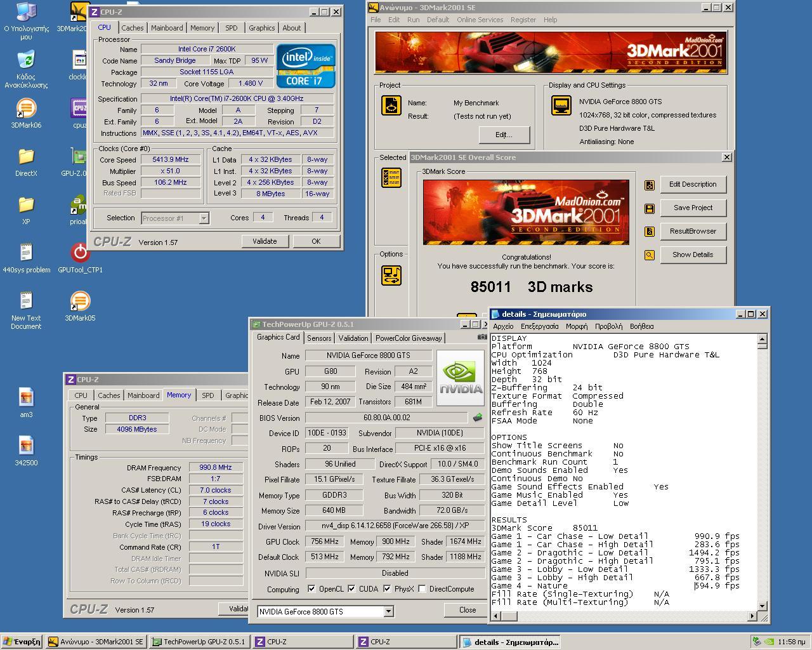Image resolution: width=812 pixels, height=650 pixels.
Task: Click the Display and CPU Settings monitor icon
Action: pyautogui.click(x=561, y=105)
